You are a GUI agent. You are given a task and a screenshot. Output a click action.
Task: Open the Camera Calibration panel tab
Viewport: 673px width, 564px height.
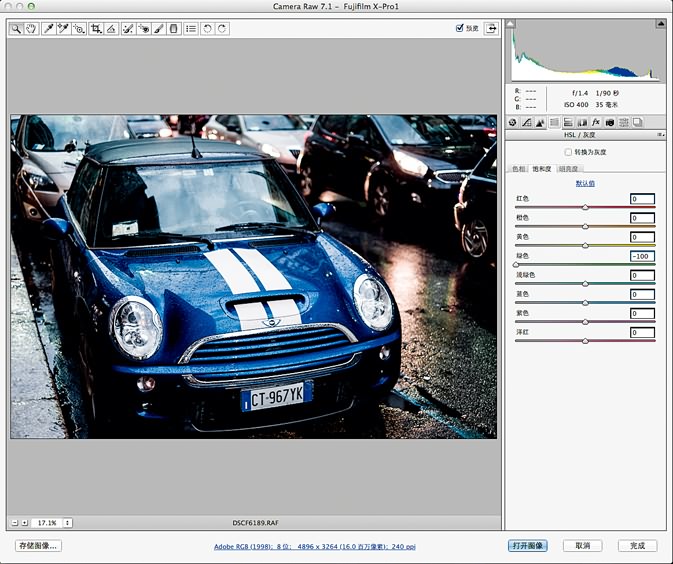(610, 123)
